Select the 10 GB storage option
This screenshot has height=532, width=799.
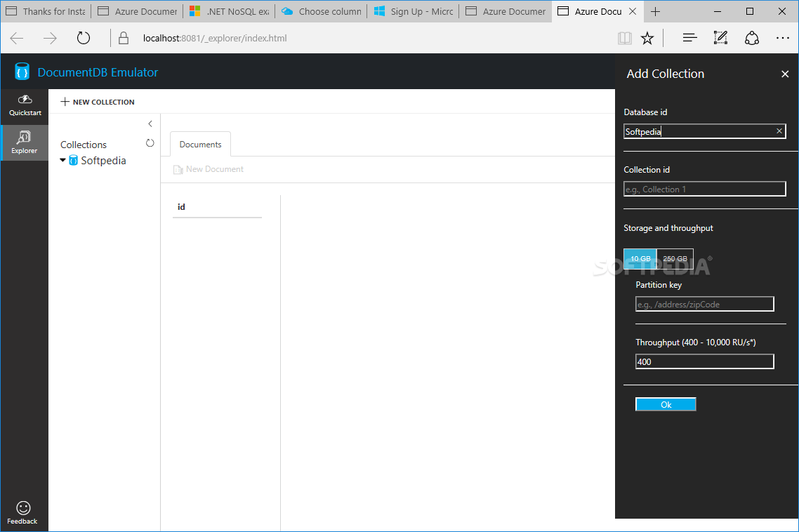tap(640, 258)
